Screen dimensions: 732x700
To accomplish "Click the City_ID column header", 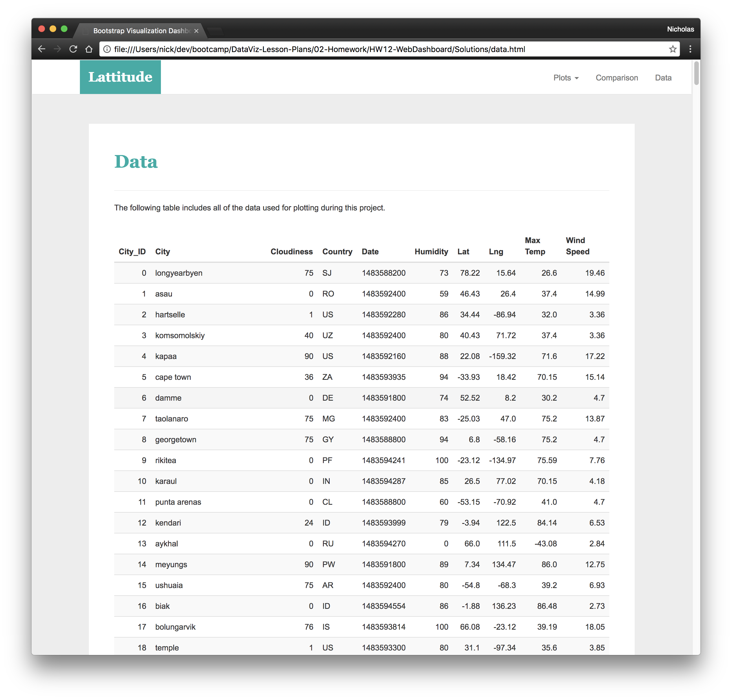I will pyautogui.click(x=132, y=252).
